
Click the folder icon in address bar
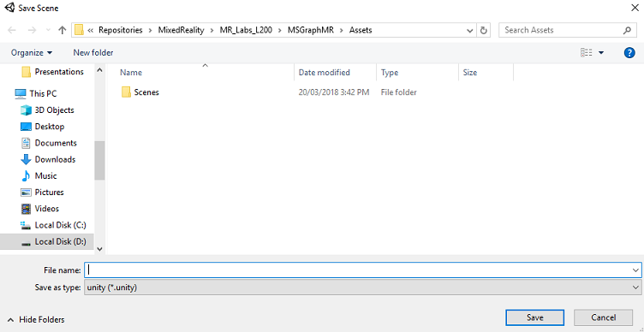pyautogui.click(x=80, y=30)
